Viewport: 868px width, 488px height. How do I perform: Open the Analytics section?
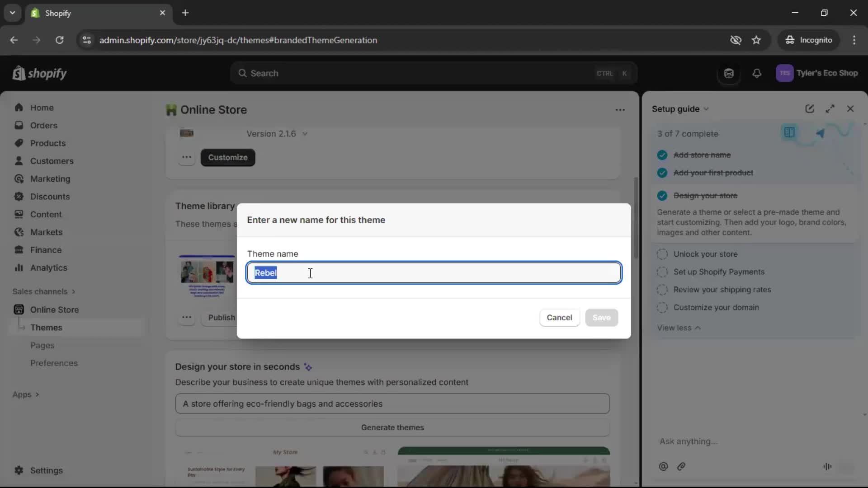(x=48, y=267)
